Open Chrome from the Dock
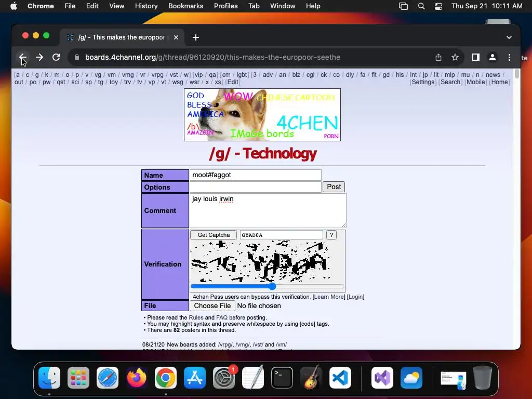 coord(166,378)
